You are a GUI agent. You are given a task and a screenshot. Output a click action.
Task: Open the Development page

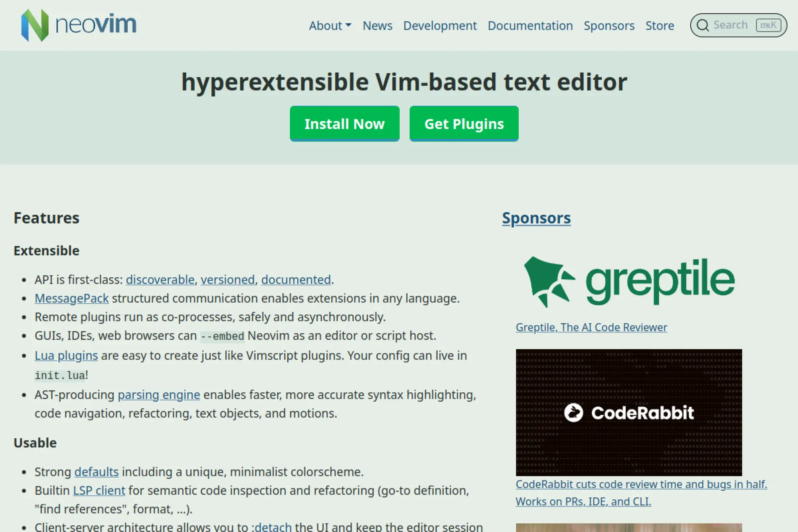(440, 26)
